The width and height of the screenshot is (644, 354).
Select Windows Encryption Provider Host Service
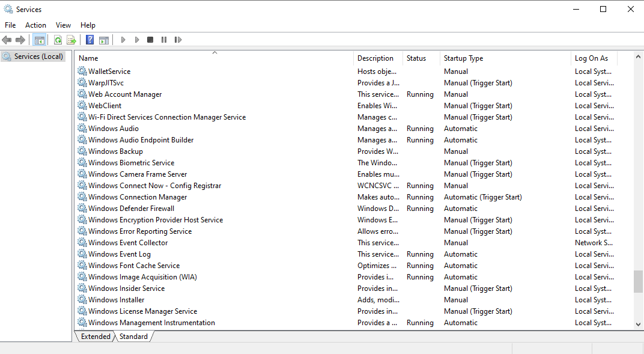(156, 220)
